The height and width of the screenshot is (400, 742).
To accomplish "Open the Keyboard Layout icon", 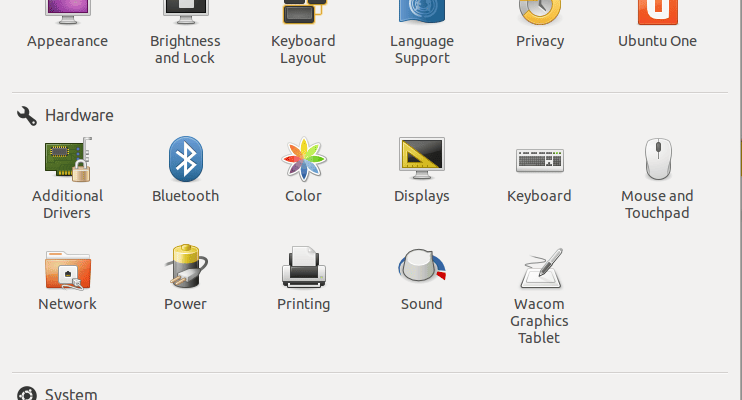I will tap(304, 12).
